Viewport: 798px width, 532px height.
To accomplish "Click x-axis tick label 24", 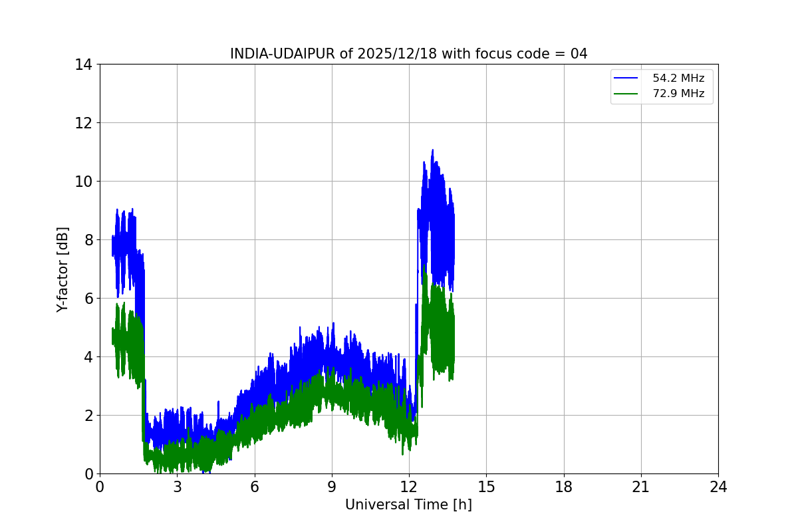I will (x=718, y=487).
